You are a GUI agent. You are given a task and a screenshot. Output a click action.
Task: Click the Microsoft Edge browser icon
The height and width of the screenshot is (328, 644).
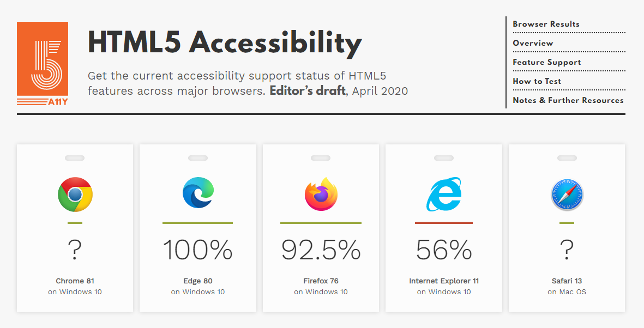click(x=198, y=193)
